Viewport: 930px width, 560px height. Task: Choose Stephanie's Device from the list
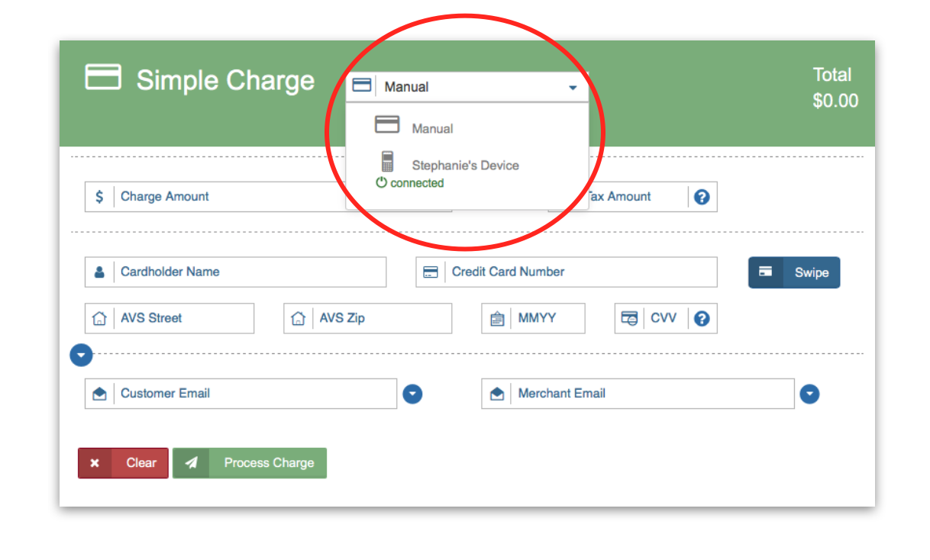pos(464,166)
